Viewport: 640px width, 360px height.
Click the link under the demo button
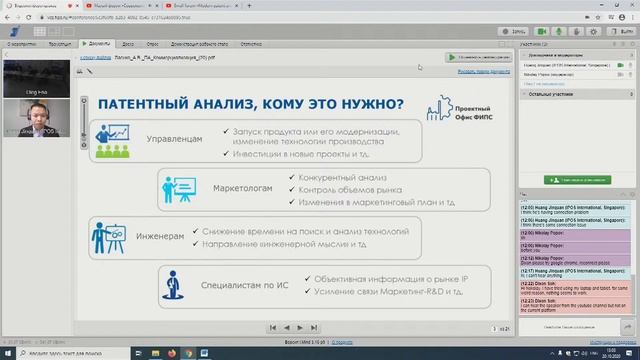tap(484, 71)
